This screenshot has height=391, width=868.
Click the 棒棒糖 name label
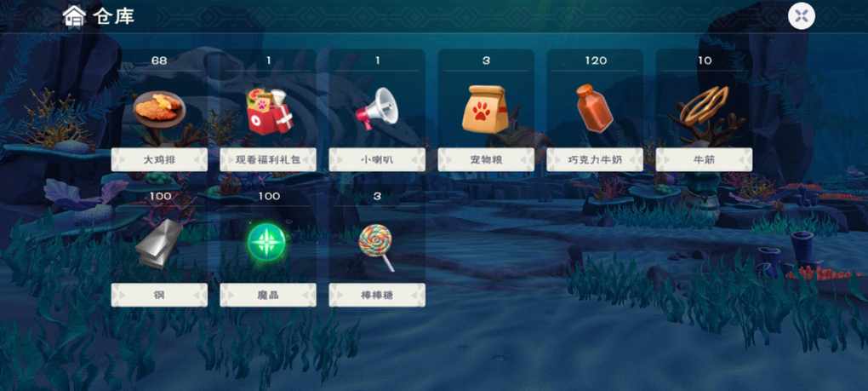(377, 296)
